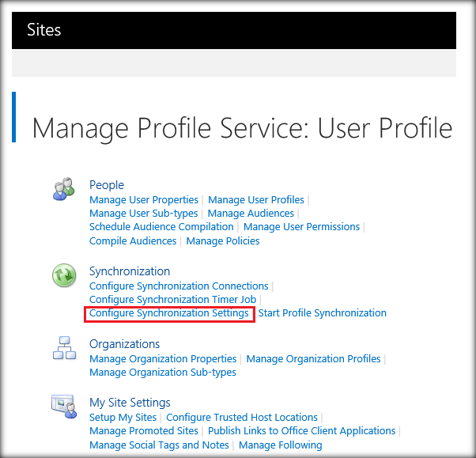
Task: Click the Organizations hierarchy chart icon
Action: pyautogui.click(x=64, y=348)
